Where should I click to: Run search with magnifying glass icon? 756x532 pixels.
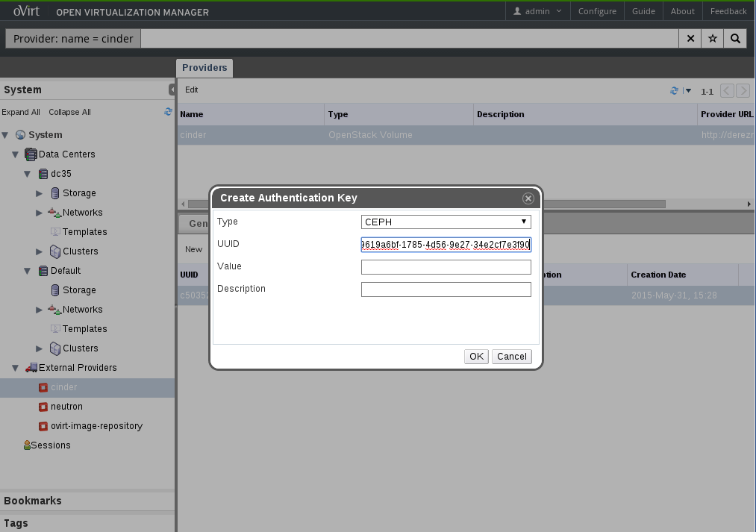click(735, 39)
